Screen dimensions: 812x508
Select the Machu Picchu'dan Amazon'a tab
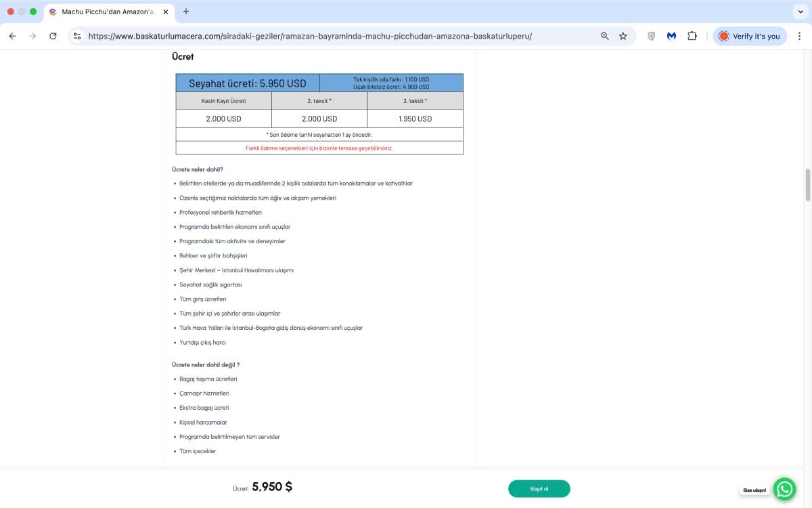[x=108, y=12]
